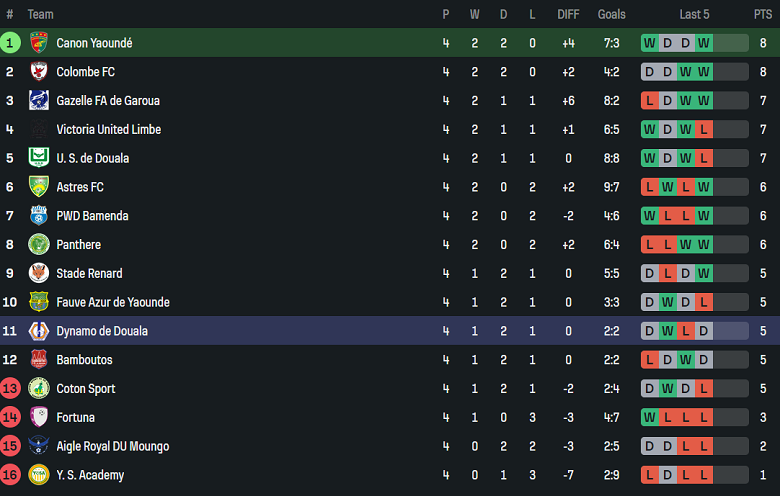
Task: Click the Colombe FC club logo
Action: click(39, 72)
